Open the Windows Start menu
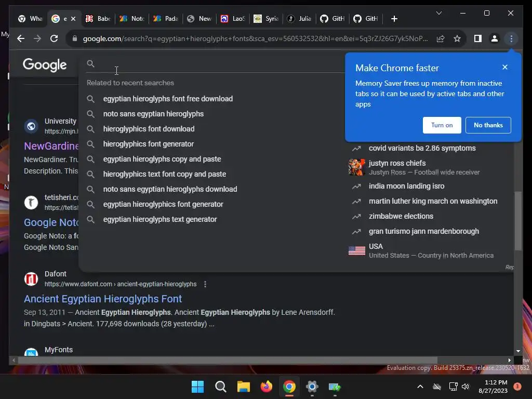This screenshot has height=399, width=532. pyautogui.click(x=197, y=387)
